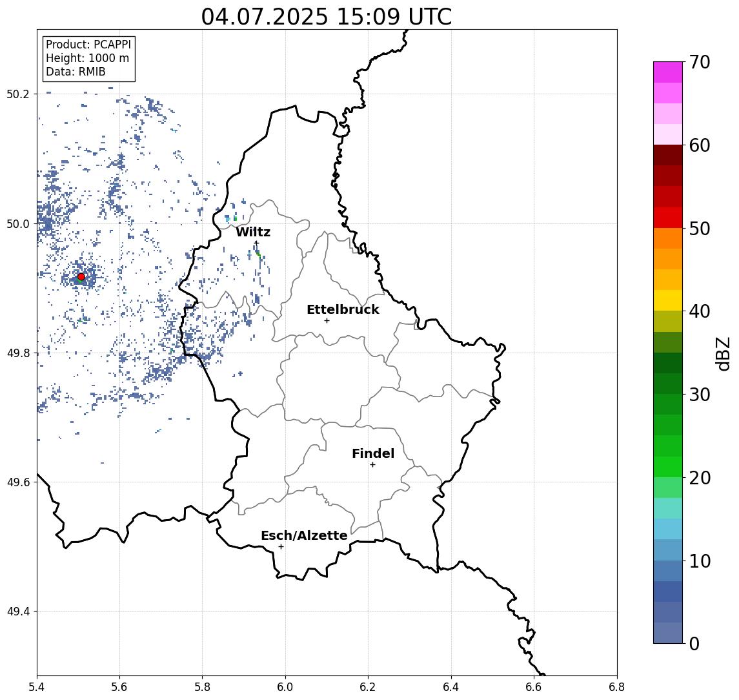Click the plus marker under Wiltz

point(256,243)
